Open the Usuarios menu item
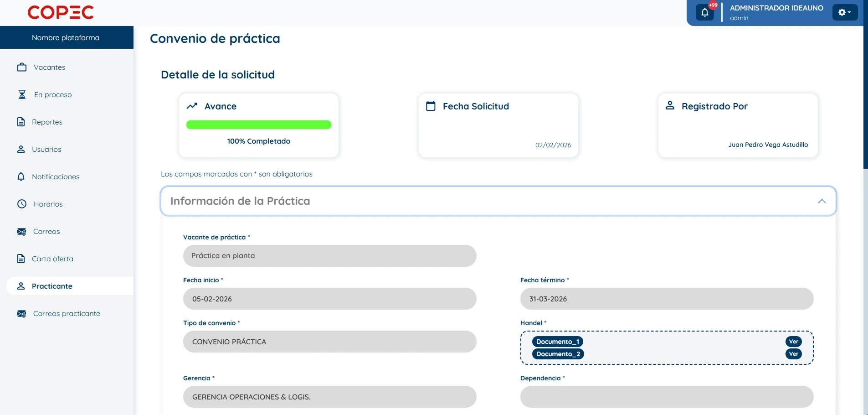 click(46, 150)
